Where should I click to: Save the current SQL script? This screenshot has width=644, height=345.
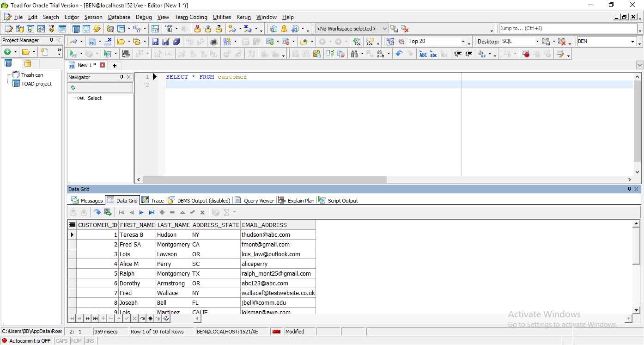(x=155, y=42)
